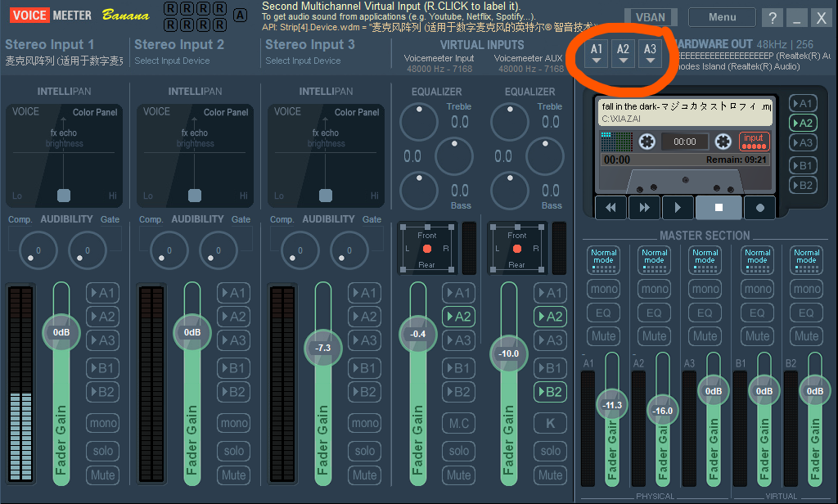Select input device for Stereo Input 3
Screen dimensions: 838x504
303,61
